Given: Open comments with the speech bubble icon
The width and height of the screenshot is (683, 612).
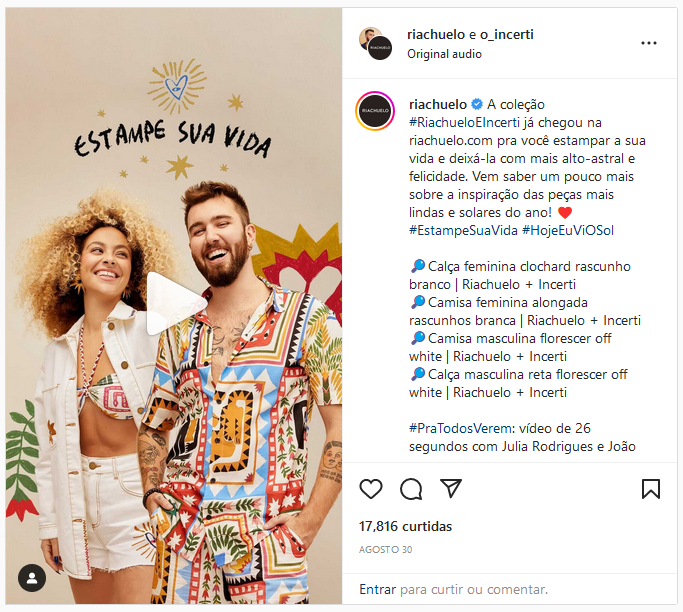Looking at the screenshot, I should [411, 489].
